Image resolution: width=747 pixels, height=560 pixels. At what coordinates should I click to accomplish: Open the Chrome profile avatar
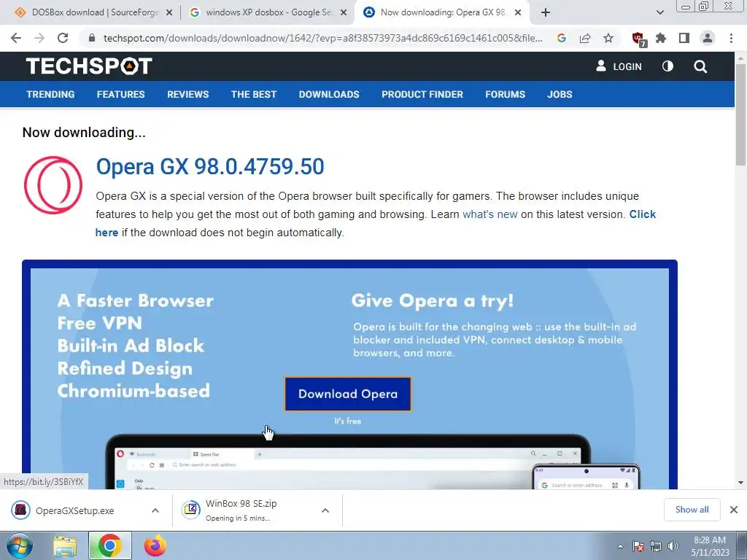708,38
